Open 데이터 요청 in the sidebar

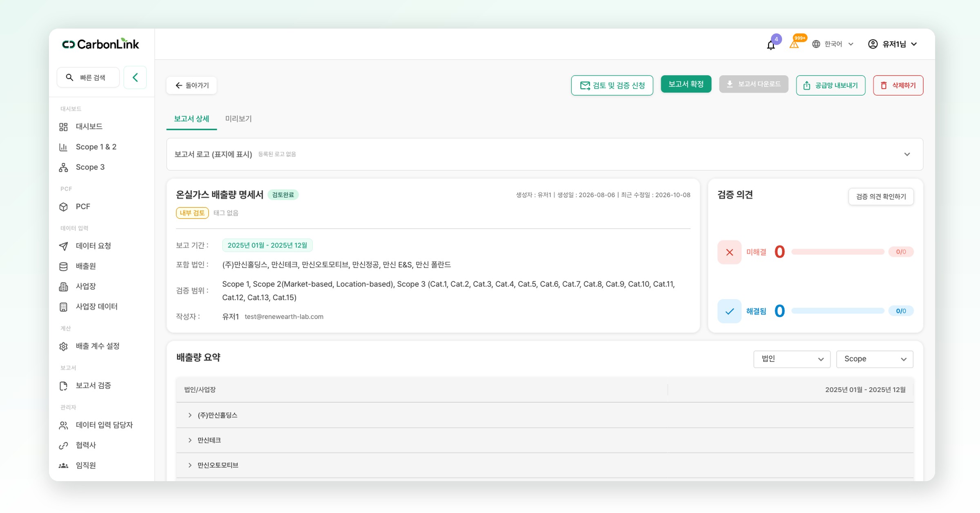pyautogui.click(x=93, y=246)
